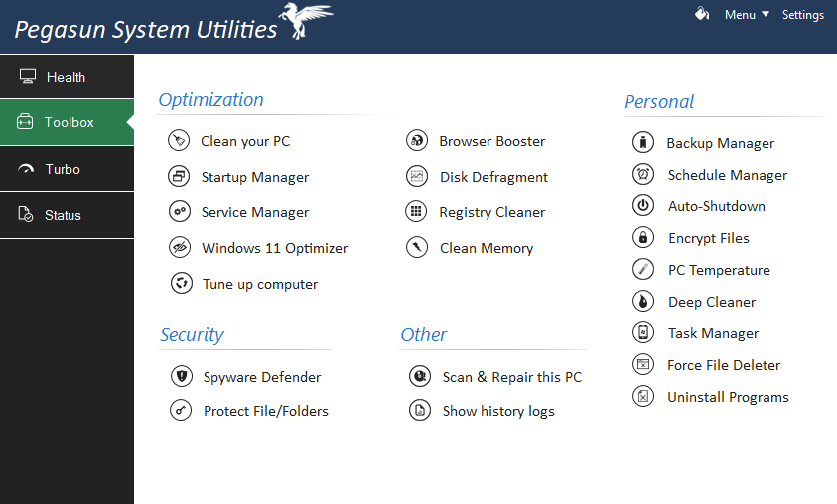Viewport: 837px width, 504px height.
Task: Click the Uninstall Programs link
Action: 728,397
